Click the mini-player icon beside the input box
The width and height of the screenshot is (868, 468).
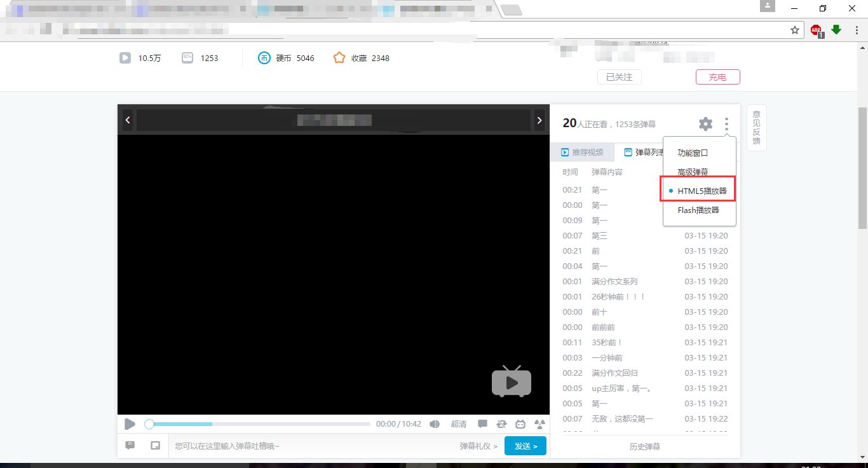tap(155, 445)
